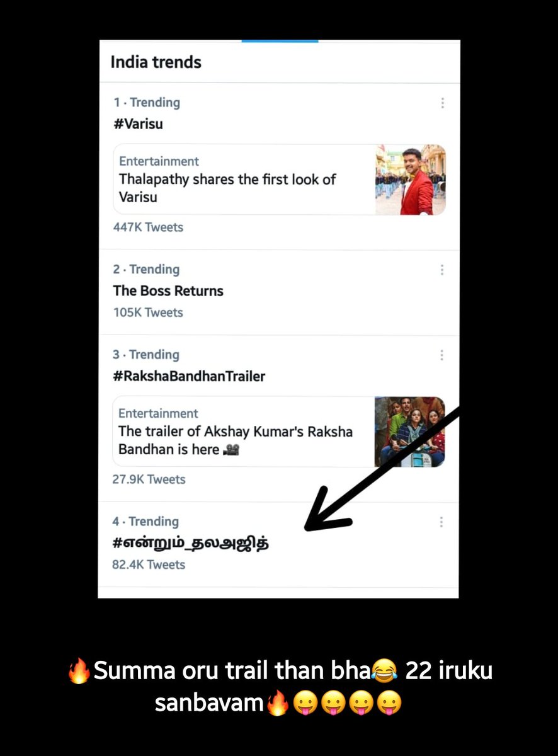Open more options for The Boss Returns trend
The image size is (558, 756).
tap(442, 270)
